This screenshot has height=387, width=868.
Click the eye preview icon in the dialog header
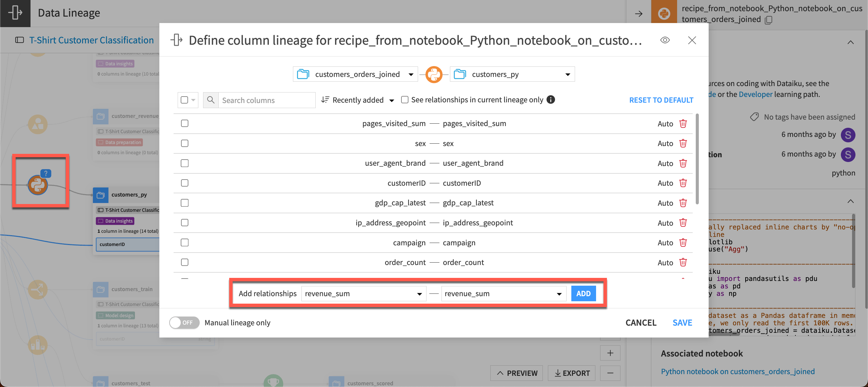(665, 40)
